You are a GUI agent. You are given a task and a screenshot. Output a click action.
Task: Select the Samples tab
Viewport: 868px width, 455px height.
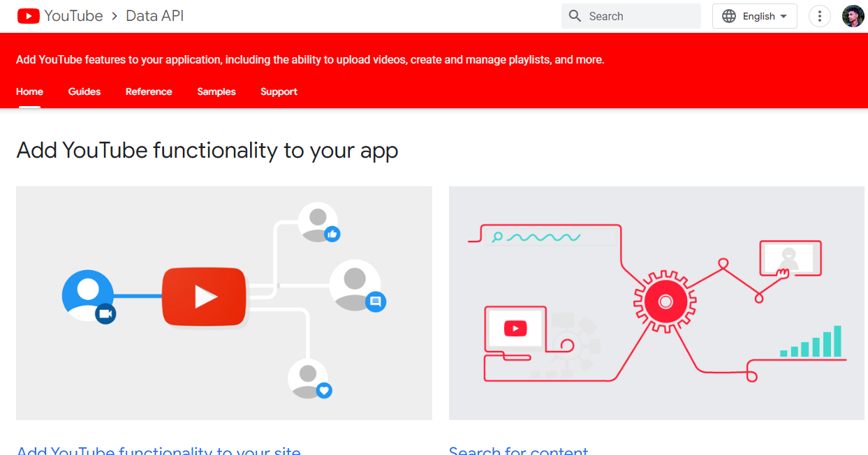tap(216, 91)
